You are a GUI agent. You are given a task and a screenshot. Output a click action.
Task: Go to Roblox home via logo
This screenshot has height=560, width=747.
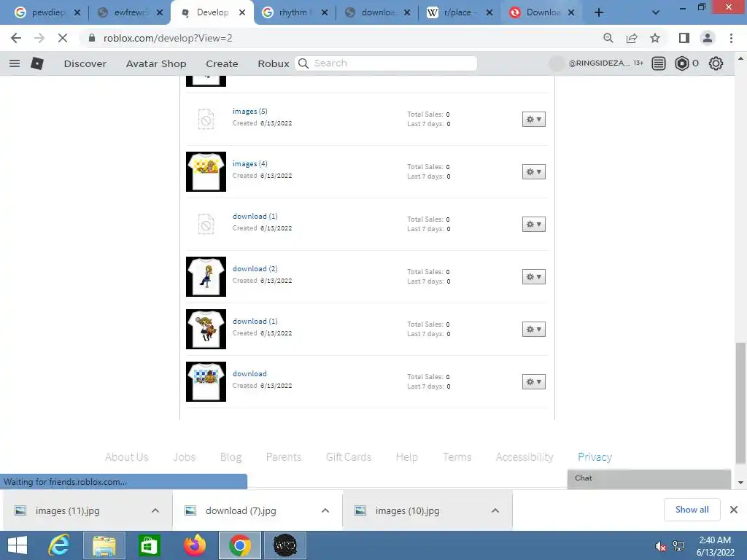(x=37, y=63)
